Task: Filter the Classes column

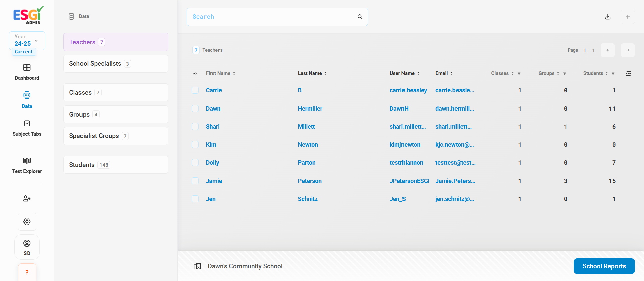Action: click(519, 73)
